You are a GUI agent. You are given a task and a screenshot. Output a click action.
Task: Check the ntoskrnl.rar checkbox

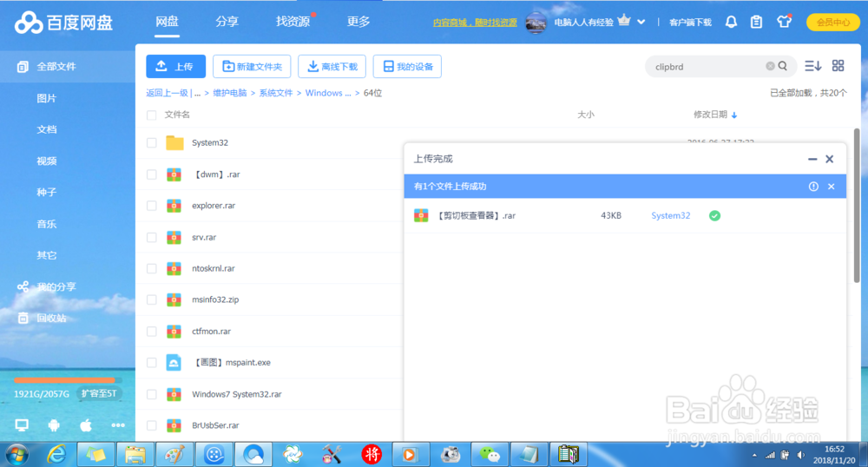[x=151, y=268]
